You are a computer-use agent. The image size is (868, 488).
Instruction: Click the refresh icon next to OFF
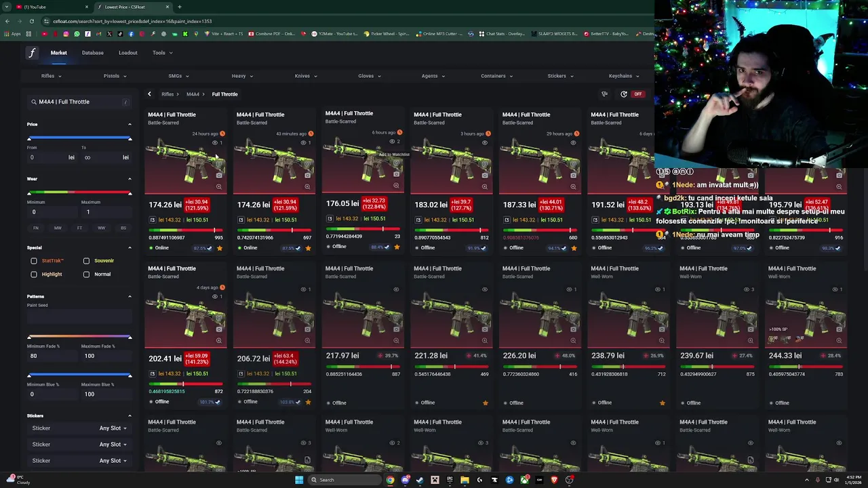(624, 94)
